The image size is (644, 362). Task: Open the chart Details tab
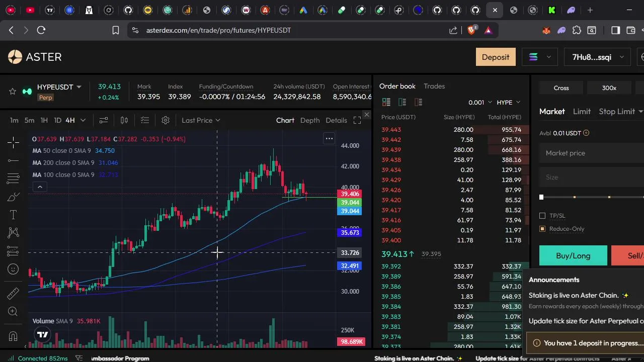[x=336, y=120]
